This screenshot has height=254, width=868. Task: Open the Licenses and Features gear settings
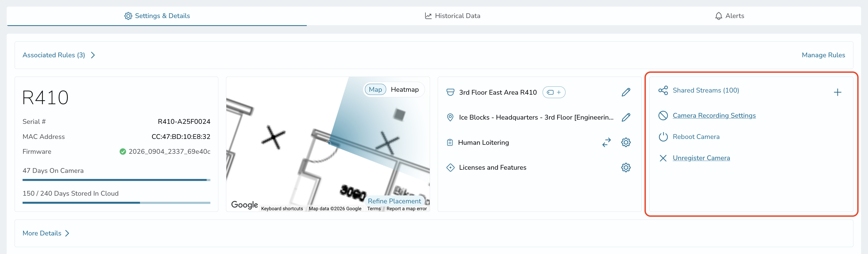pos(626,168)
